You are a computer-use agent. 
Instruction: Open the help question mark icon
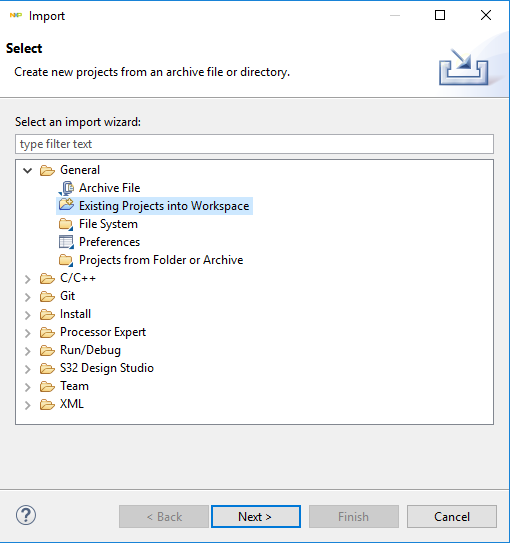[26, 515]
